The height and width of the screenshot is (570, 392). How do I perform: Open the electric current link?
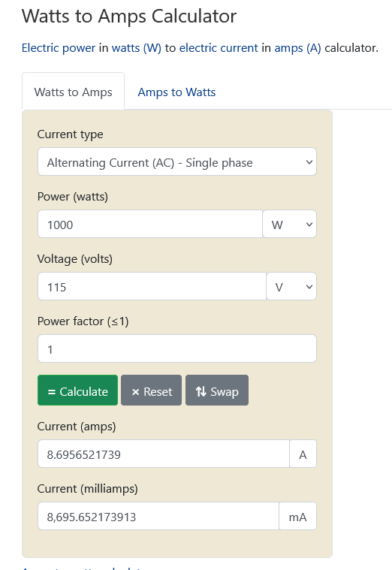pyautogui.click(x=219, y=48)
